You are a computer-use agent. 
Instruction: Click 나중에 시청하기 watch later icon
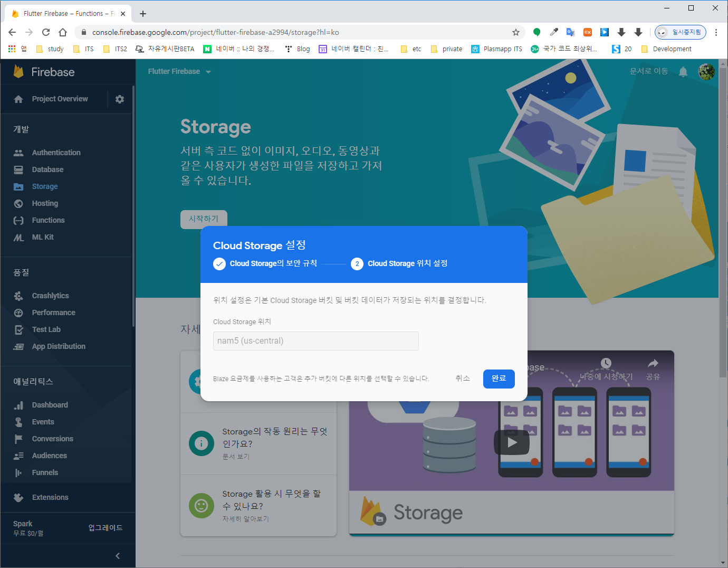click(x=606, y=363)
